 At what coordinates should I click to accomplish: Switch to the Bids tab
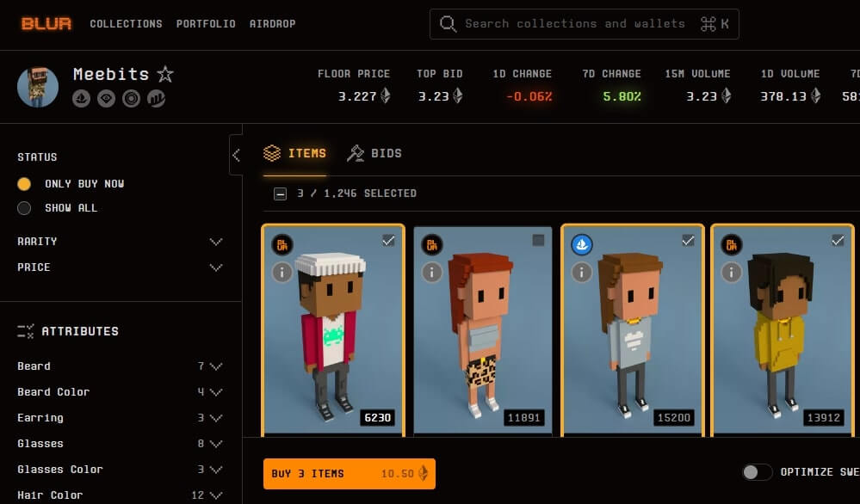pos(374,153)
